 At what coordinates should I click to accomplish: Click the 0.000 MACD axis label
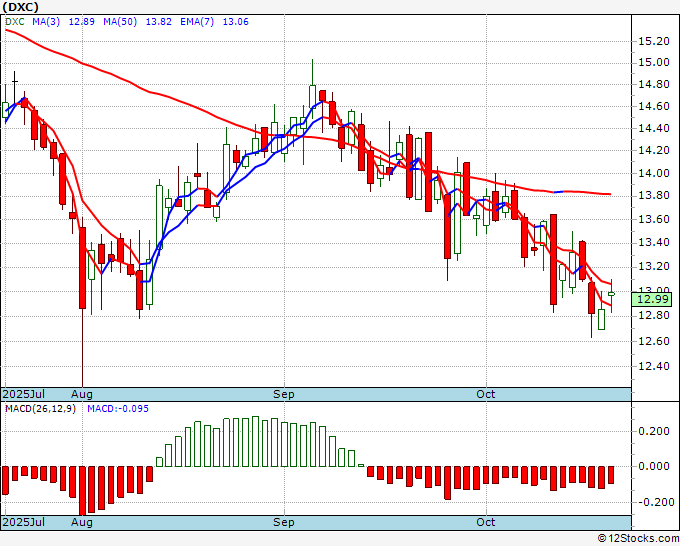click(x=654, y=467)
